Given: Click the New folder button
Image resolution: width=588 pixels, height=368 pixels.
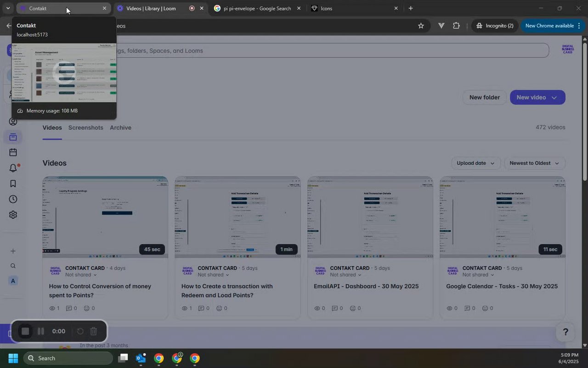Looking at the screenshot, I should (x=485, y=98).
